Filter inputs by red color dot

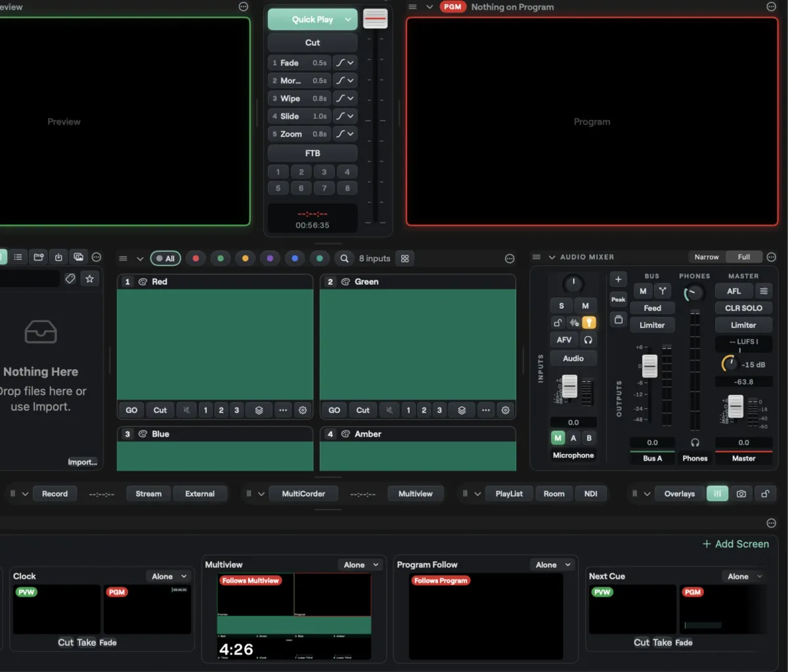pyautogui.click(x=196, y=259)
